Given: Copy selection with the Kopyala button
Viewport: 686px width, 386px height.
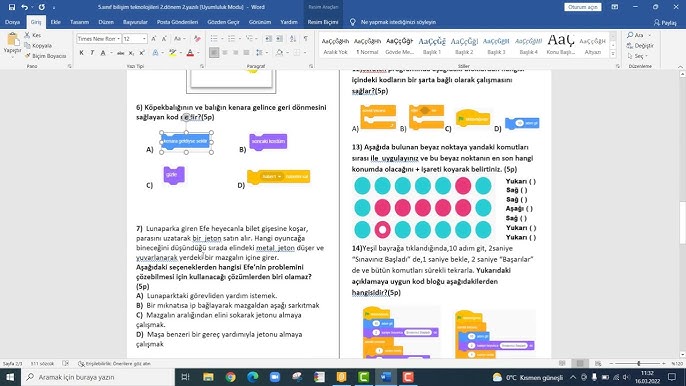Looking at the screenshot, I should [x=38, y=46].
